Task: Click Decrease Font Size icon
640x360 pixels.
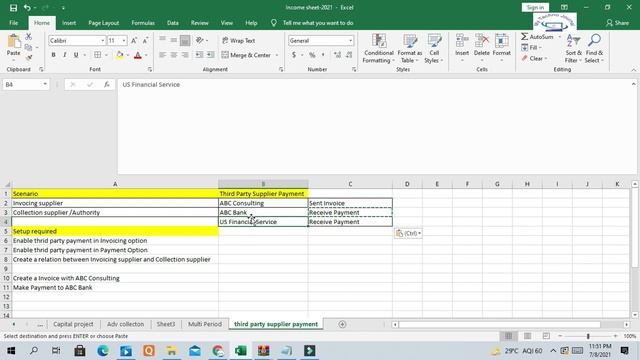Action: 145,40
